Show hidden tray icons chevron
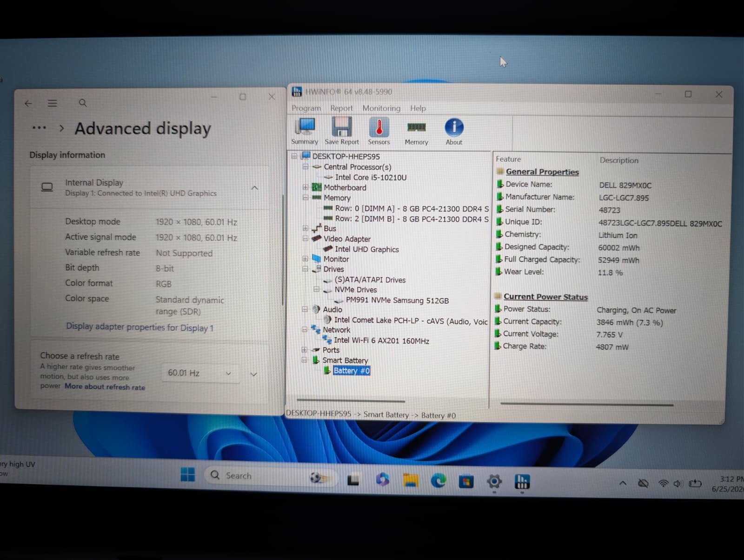Screen dimensions: 744x560 point(623,483)
